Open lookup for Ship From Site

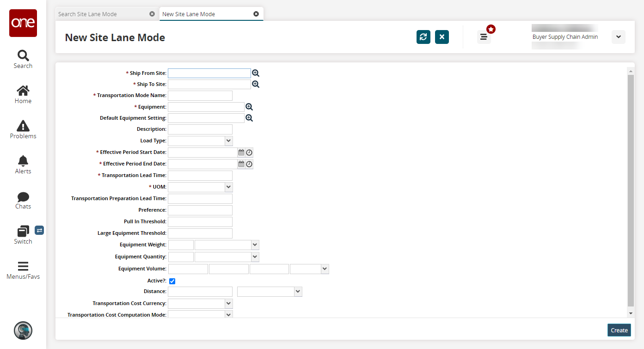pyautogui.click(x=256, y=73)
